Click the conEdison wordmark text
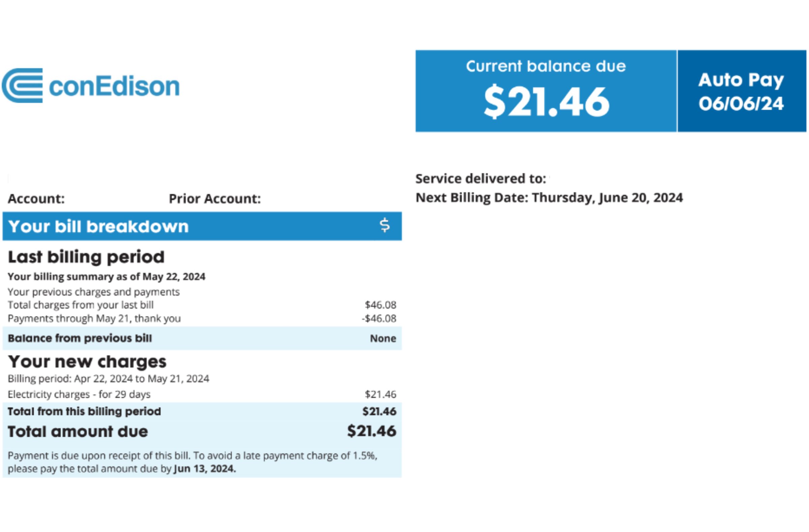The width and height of the screenshot is (809, 532). click(114, 86)
